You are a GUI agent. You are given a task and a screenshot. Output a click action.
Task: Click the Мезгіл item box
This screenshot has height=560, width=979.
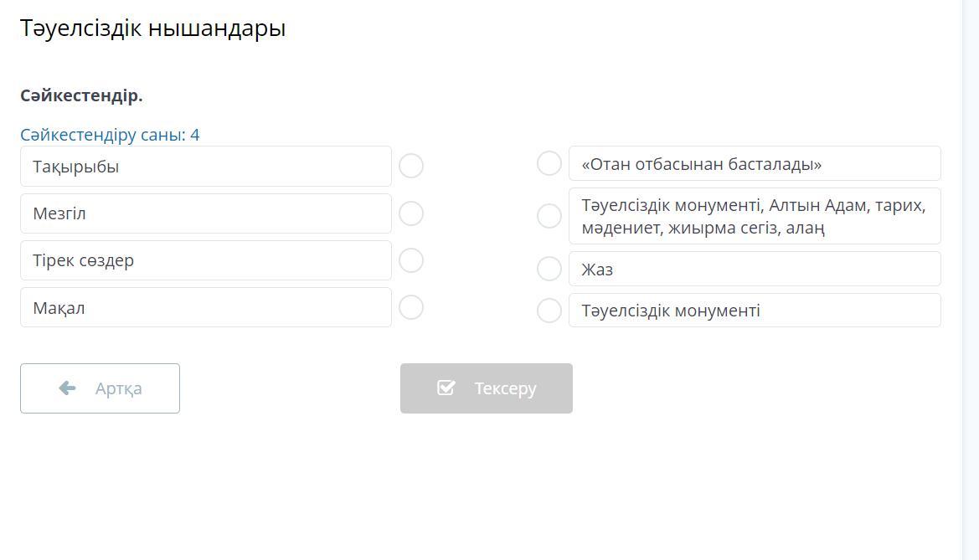205,213
